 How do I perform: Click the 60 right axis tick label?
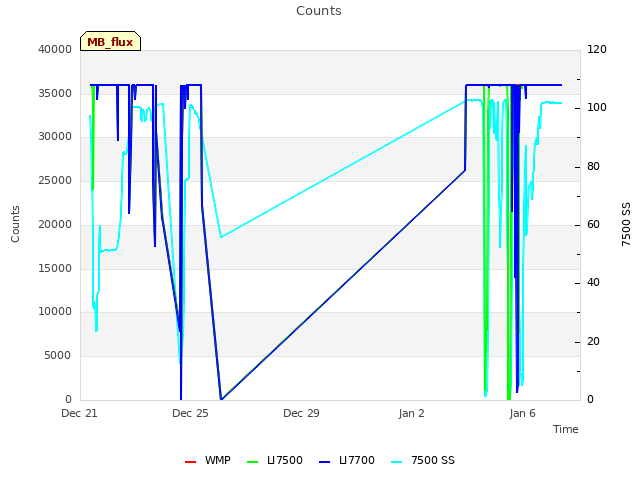[593, 224]
